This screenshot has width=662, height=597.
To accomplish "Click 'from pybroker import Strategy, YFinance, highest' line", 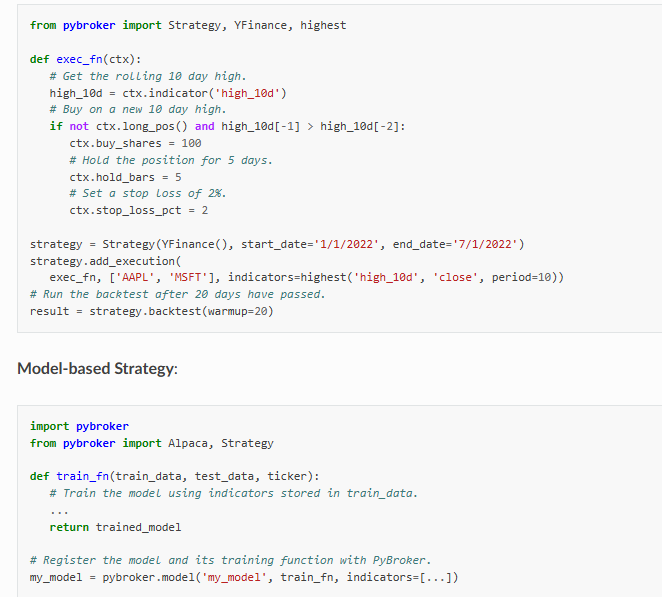I will click(188, 25).
